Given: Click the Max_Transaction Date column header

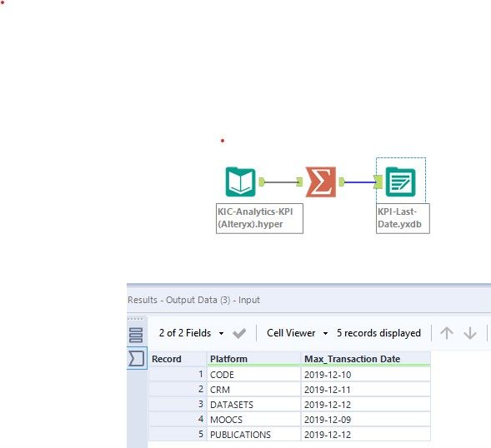Looking at the screenshot, I should 366,359.
